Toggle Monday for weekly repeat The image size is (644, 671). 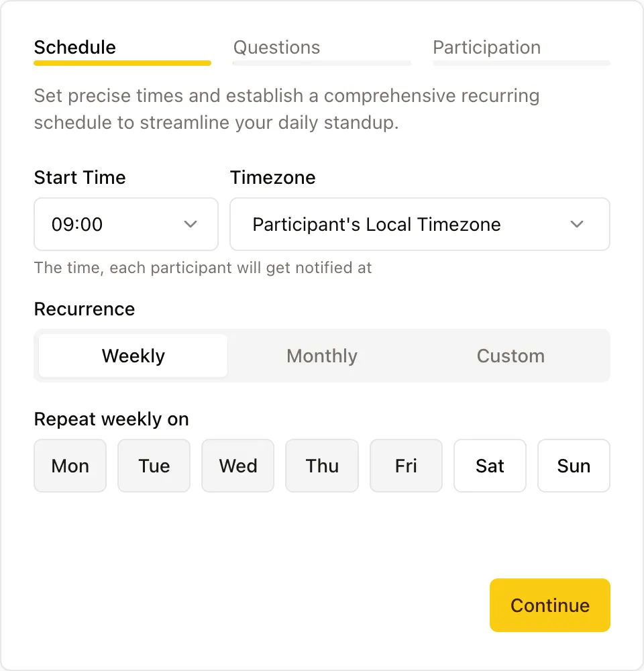[x=70, y=465]
